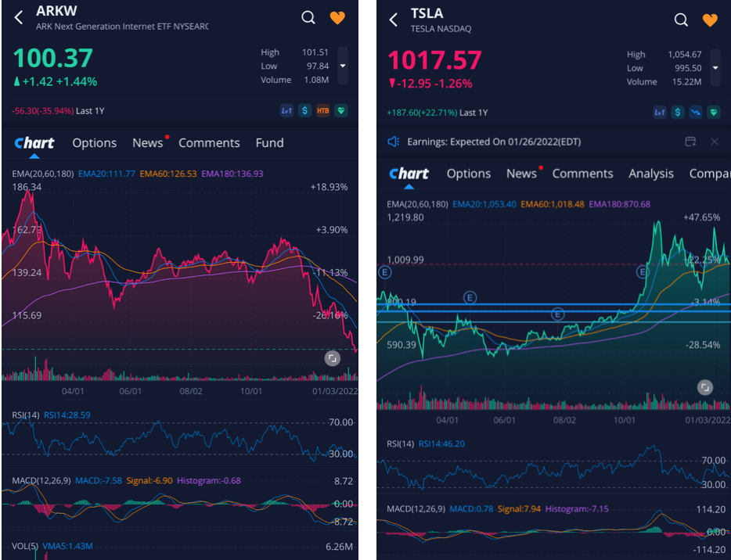Tap the downward trend badge on TSLA
This screenshot has height=560, width=731.
point(696,113)
